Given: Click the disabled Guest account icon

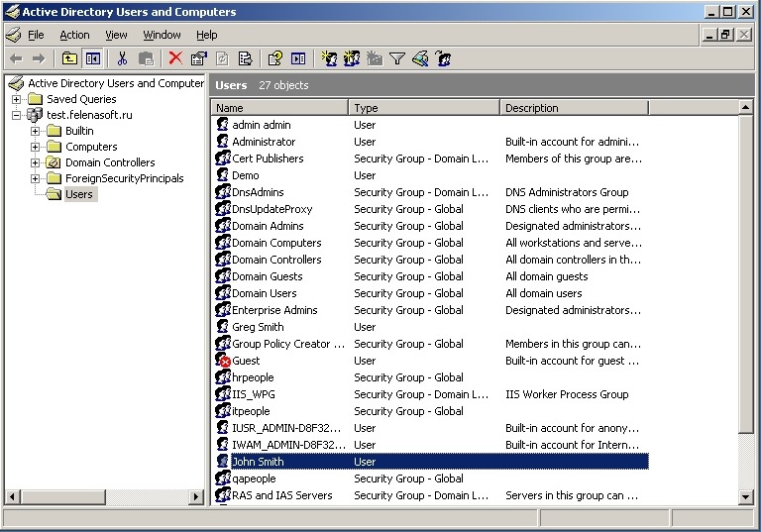Looking at the screenshot, I should (223, 361).
